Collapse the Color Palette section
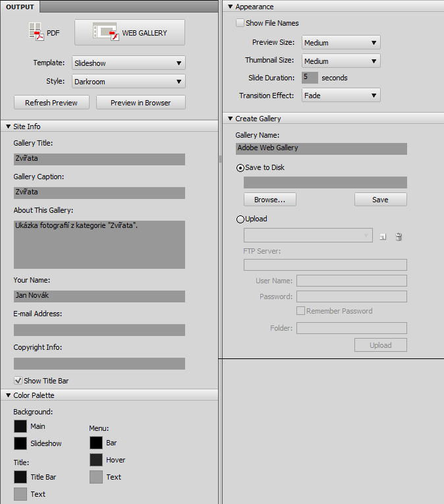Screen dimensions: 444x504 [8, 395]
